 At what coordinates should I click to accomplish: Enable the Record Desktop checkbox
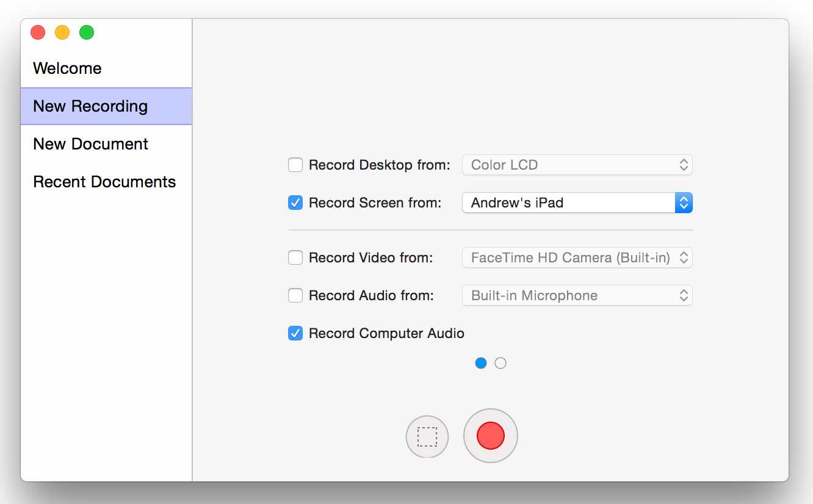(x=295, y=165)
